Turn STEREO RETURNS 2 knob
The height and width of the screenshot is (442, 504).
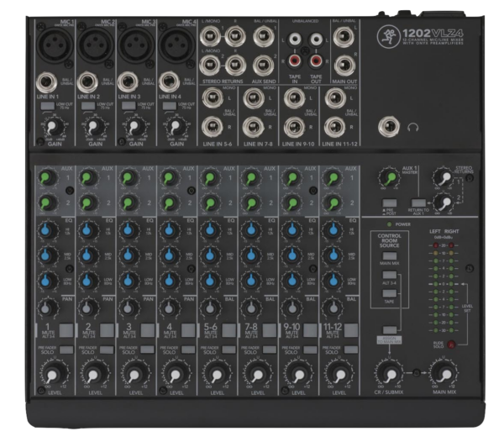444,203
